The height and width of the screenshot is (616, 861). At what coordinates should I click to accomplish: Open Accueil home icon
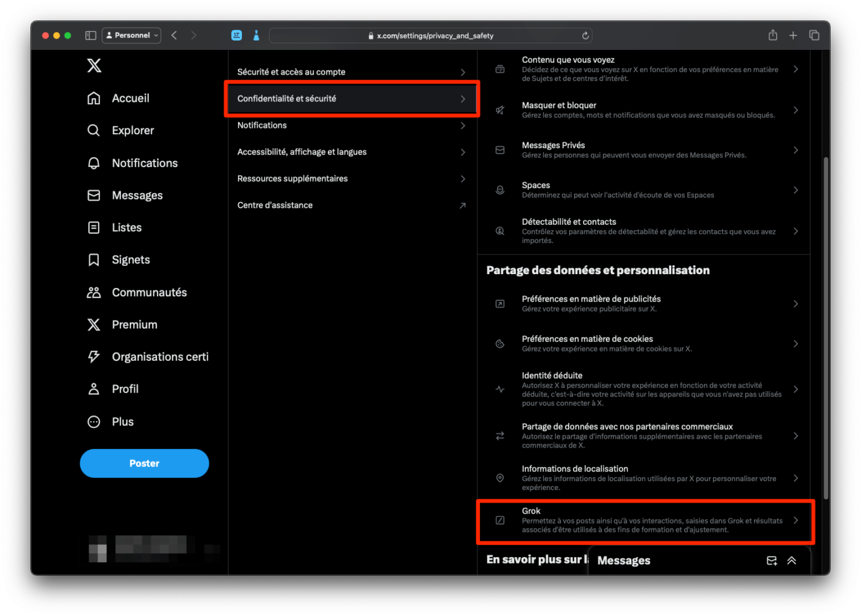(94, 98)
